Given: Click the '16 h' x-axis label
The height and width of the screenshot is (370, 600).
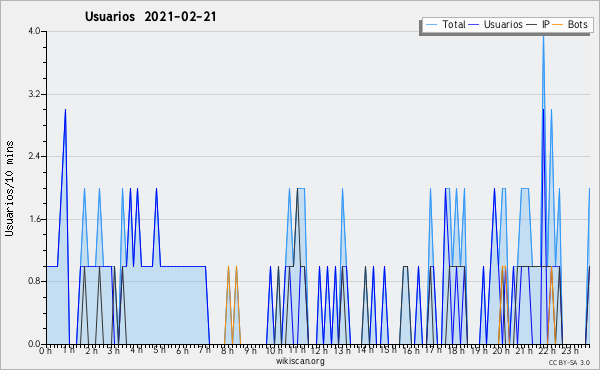Looking at the screenshot, I should click(411, 351).
